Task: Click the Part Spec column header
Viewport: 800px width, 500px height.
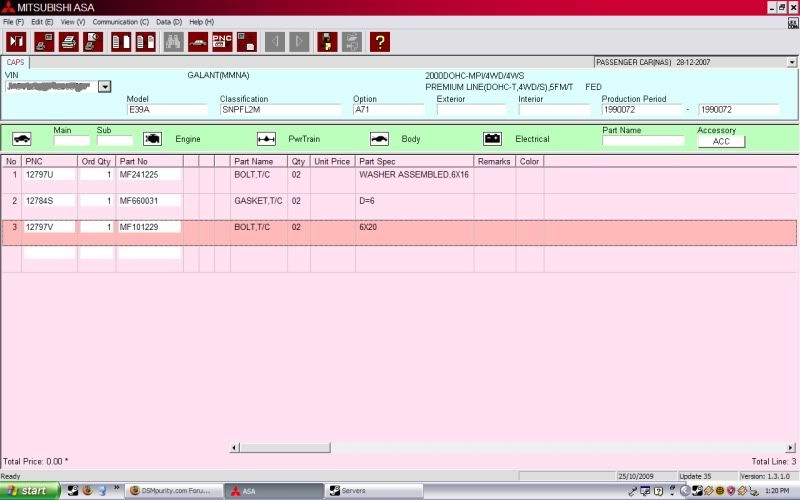Action: (414, 161)
